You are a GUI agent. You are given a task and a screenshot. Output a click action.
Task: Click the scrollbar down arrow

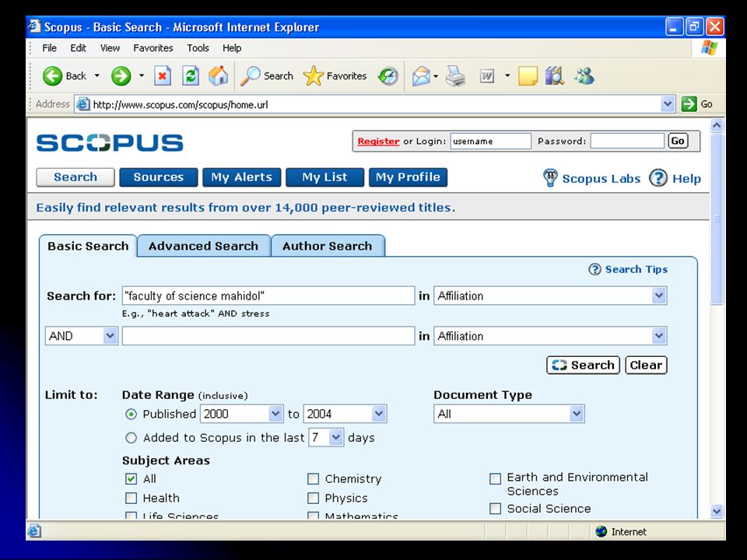[717, 512]
